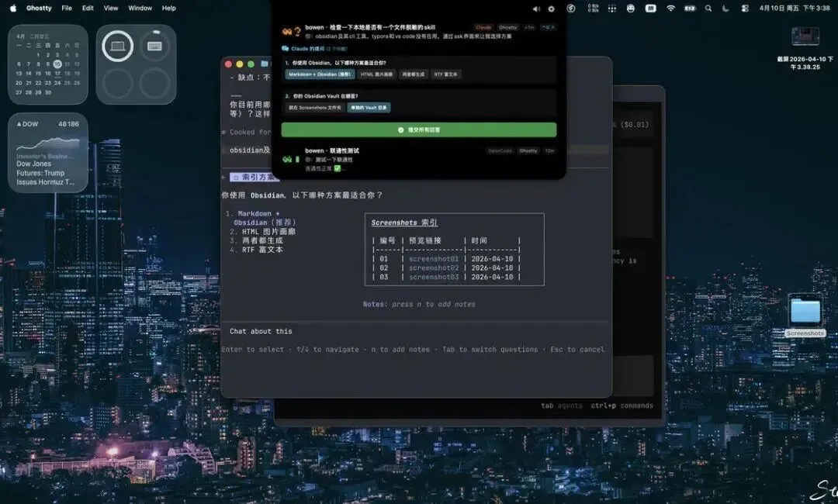838x504 pixels.
Task: Select the third option chip in question 1
Action: [413, 74]
